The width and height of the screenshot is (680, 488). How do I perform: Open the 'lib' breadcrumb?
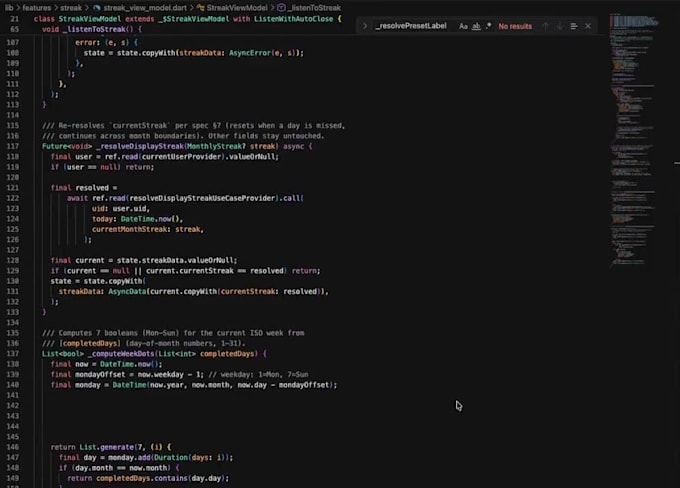[x=9, y=8]
